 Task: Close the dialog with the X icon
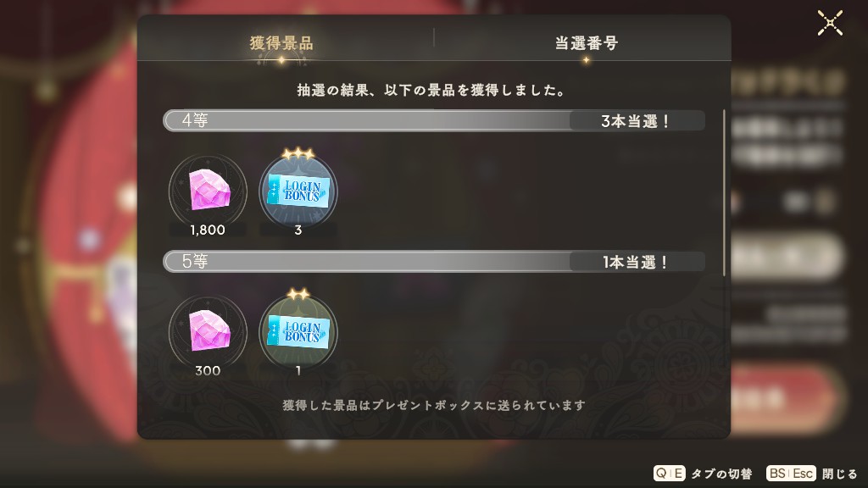coord(830,23)
